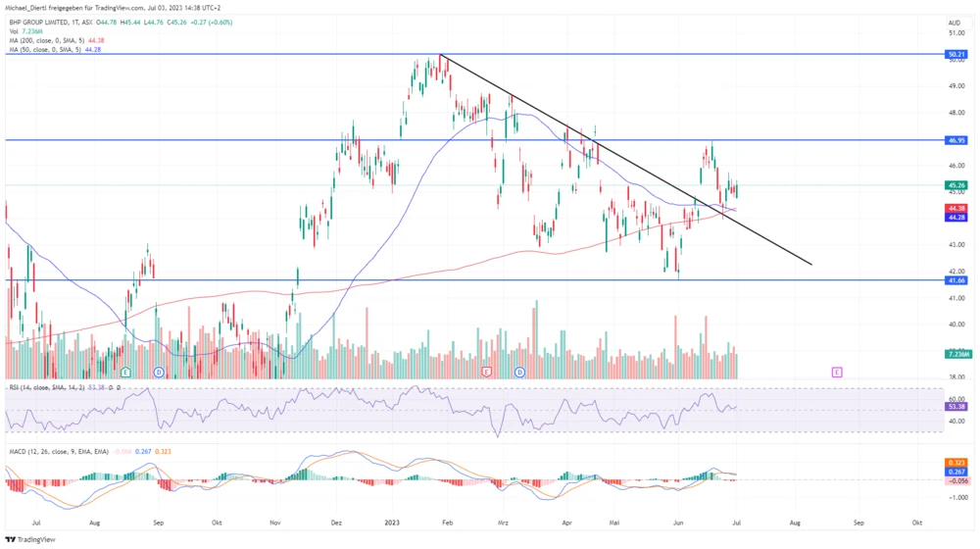
Task: Click the green 45.26 current price label
Action: click(957, 184)
